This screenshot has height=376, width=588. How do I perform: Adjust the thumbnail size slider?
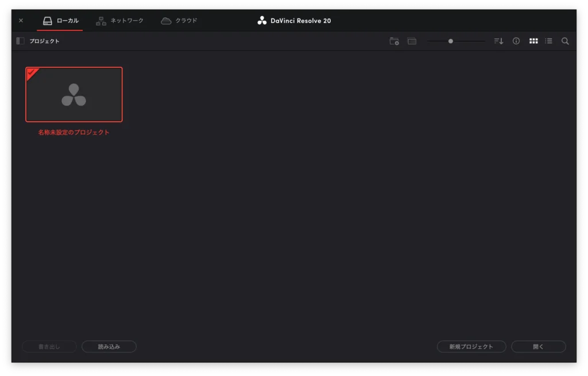coord(451,41)
